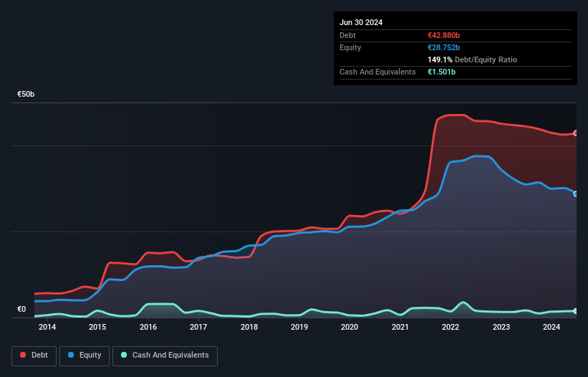Viewport: 588px width, 377px height.
Task: Click Cash And Equivalents label in tooltip
Action: tap(377, 72)
